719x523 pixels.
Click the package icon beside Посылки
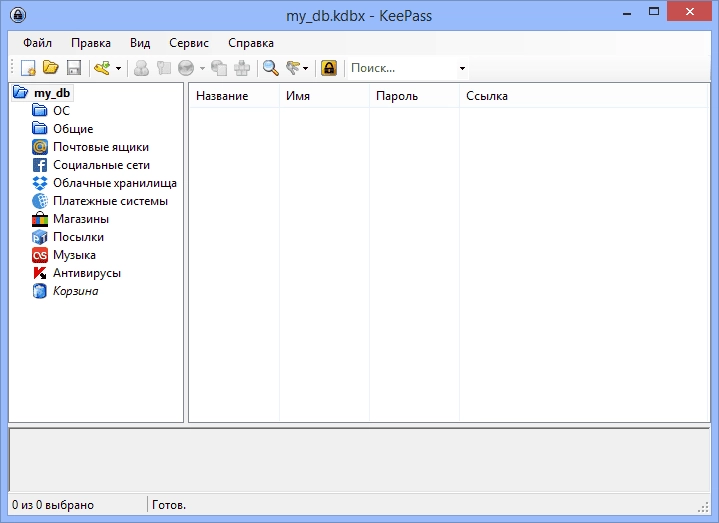(40, 237)
